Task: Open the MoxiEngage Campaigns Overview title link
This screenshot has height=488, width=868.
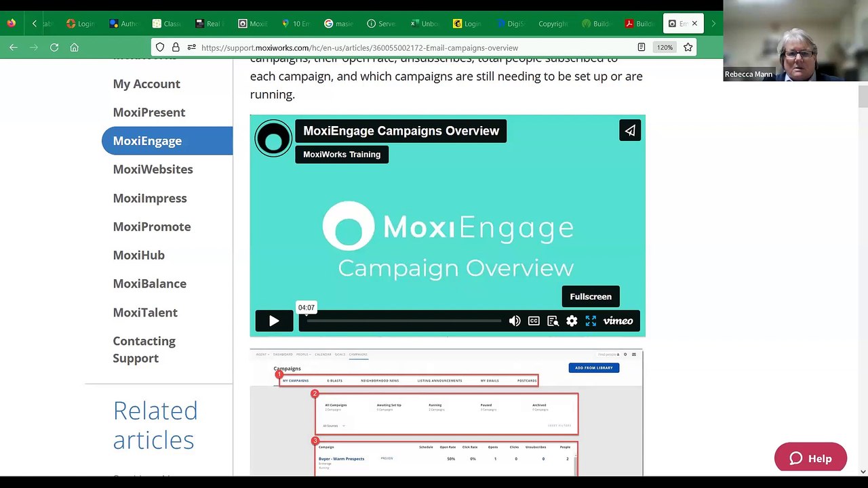Action: 401,131
